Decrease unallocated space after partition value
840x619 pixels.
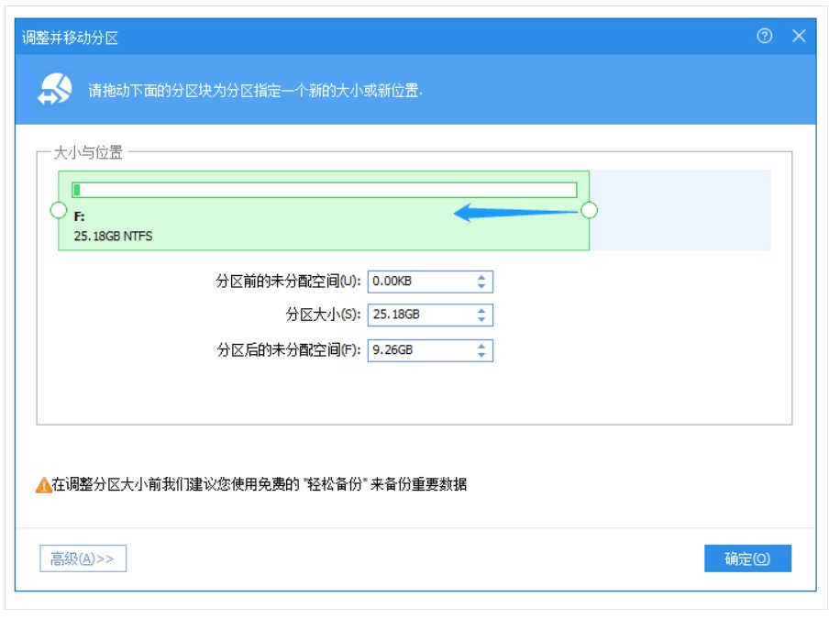(481, 355)
